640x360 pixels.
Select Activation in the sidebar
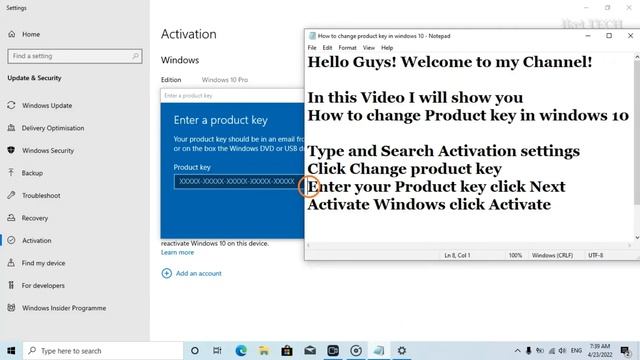[36, 240]
